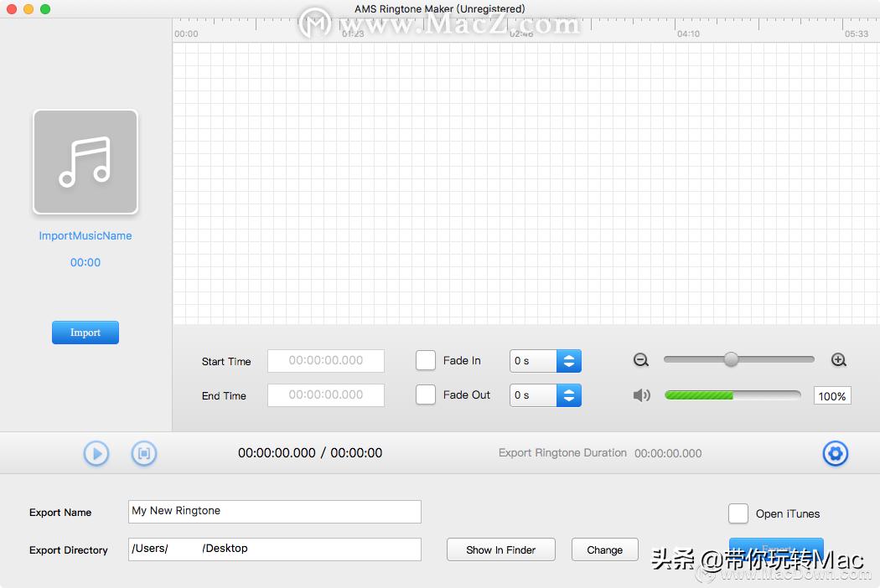Viewport: 880px width, 588px height.
Task: Click the Stop playback icon
Action: pos(143,453)
